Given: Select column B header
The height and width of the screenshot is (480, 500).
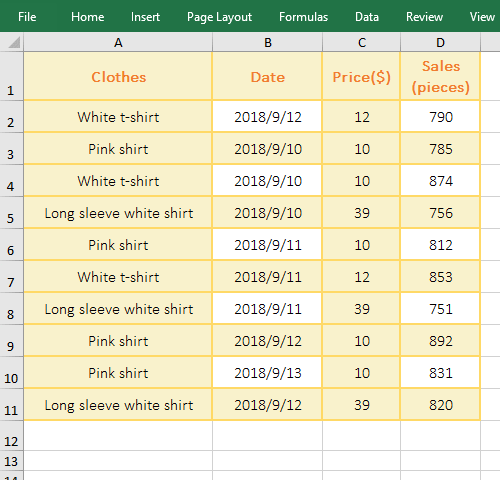Looking at the screenshot, I should [x=267, y=43].
